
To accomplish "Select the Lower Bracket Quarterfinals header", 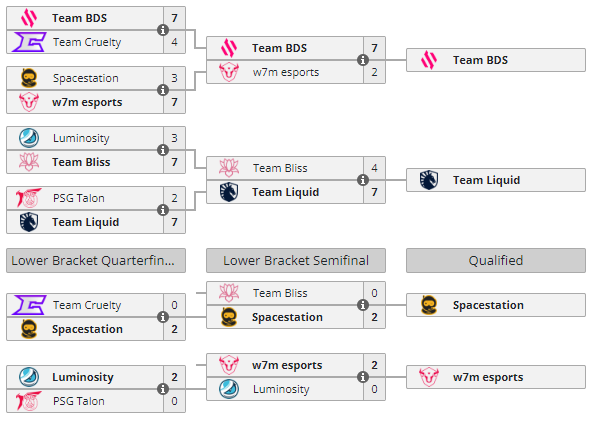I will click(x=96, y=260).
